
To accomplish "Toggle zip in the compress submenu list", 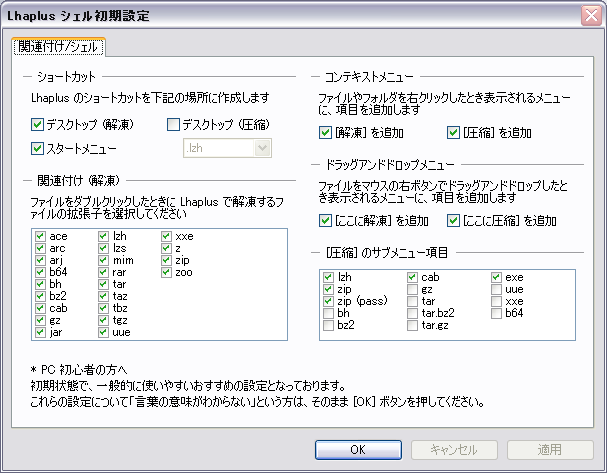I will click(x=328, y=289).
